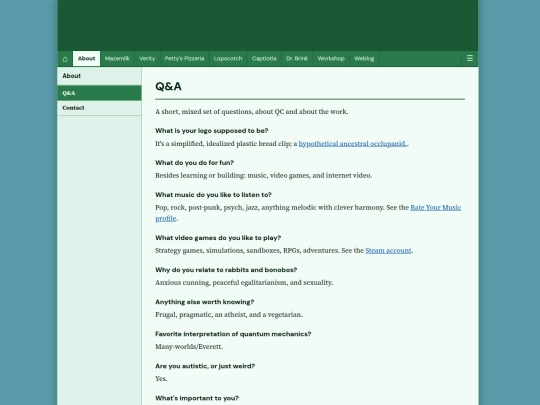Viewport: 540px width, 405px height.
Task: Go to the Dr. Brink tab
Action: [297, 59]
